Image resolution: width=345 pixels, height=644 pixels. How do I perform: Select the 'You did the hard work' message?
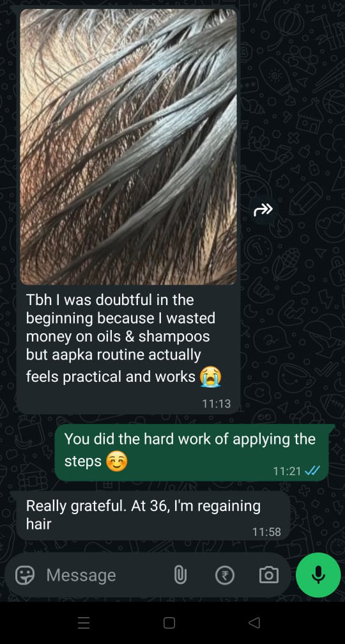(192, 452)
